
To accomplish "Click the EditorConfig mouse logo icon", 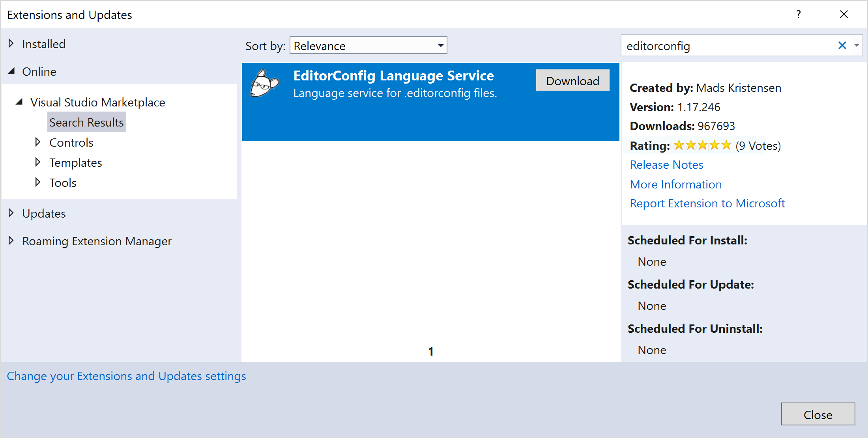I will 265,83.
